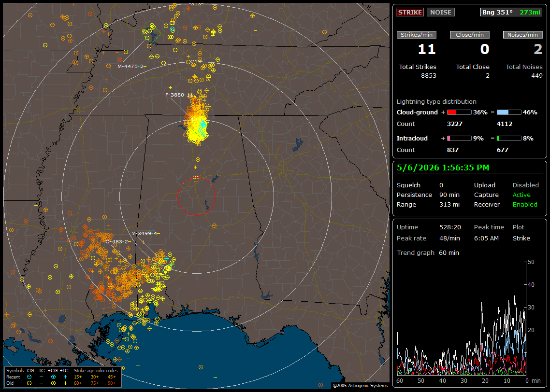Click the Trend graph 60 min setting
550x392 pixels.
[x=428, y=252]
